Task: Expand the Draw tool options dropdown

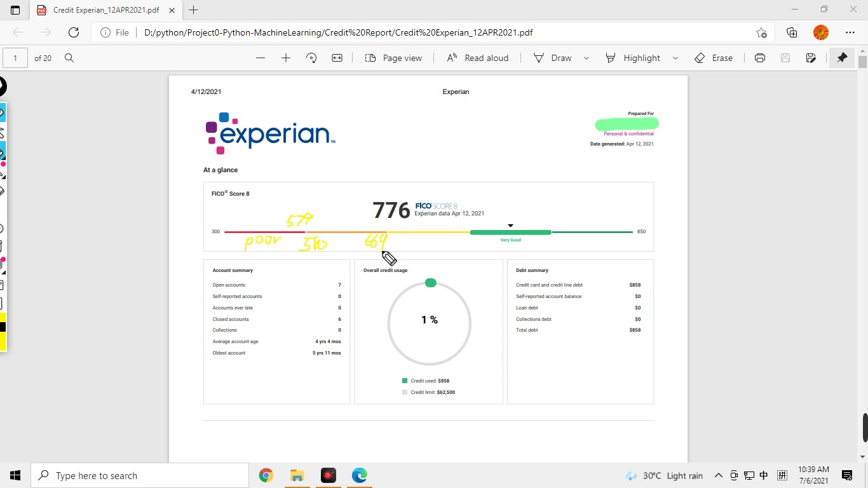Action: click(587, 58)
